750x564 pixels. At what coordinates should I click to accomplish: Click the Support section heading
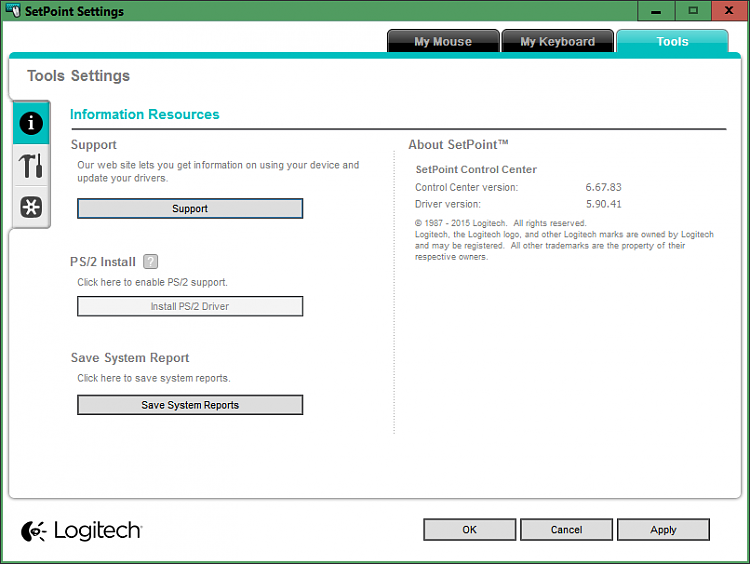tap(94, 144)
